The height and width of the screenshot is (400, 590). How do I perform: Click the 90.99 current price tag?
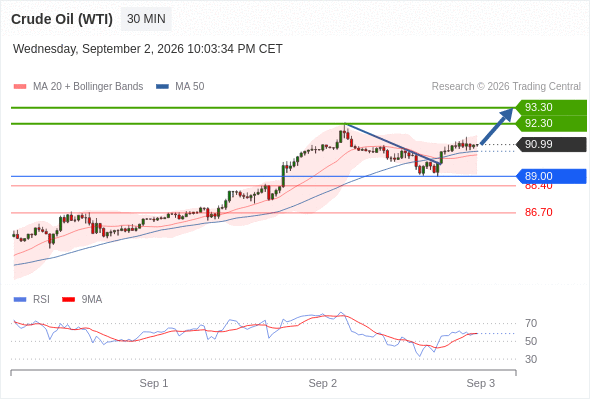[551, 144]
